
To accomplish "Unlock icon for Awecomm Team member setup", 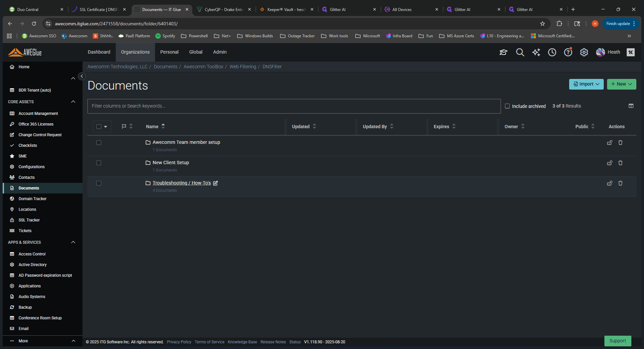I will tap(610, 143).
